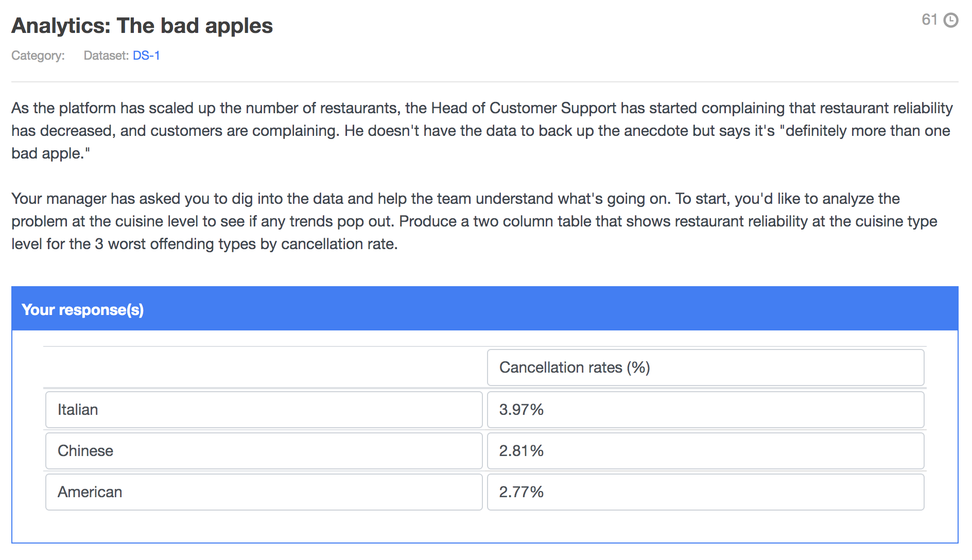
Task: Select the Italian cuisine field
Action: (x=264, y=410)
